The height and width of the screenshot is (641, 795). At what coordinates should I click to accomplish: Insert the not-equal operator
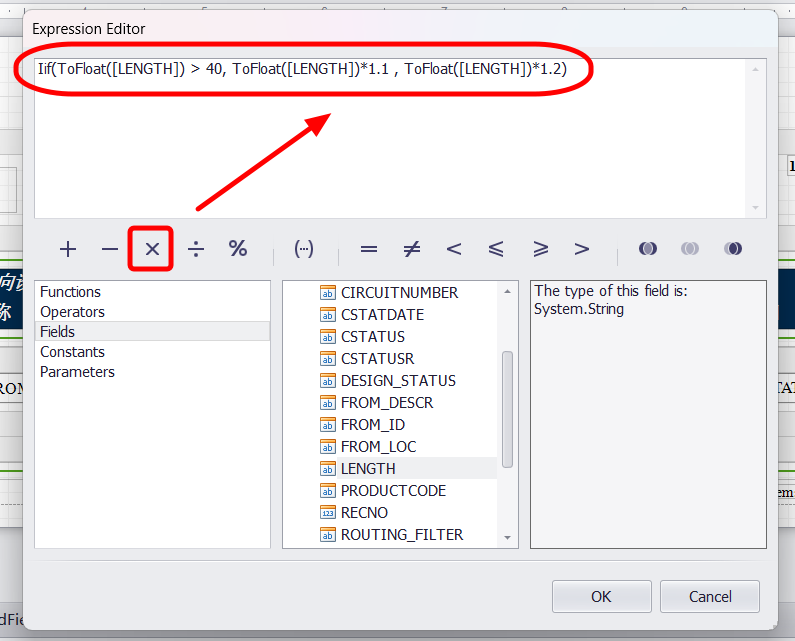pos(412,249)
